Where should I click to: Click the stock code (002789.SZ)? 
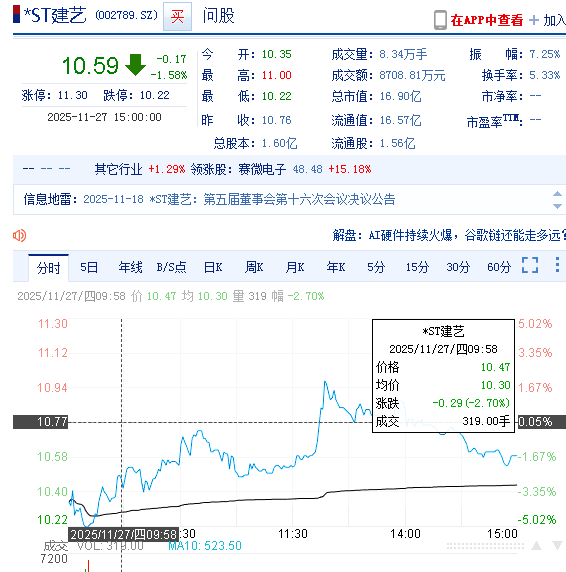coord(127,15)
